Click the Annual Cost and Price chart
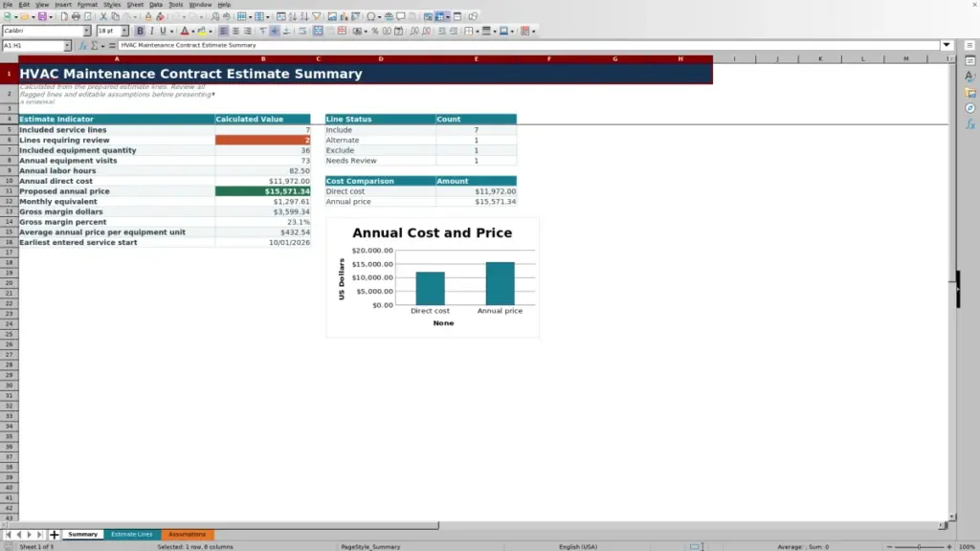The width and height of the screenshot is (980, 551). click(x=433, y=278)
